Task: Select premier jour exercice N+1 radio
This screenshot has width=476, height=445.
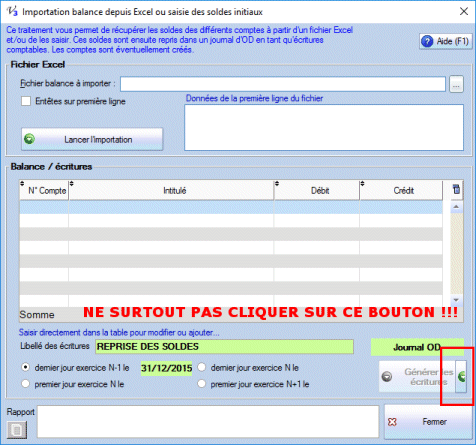Action: point(201,384)
